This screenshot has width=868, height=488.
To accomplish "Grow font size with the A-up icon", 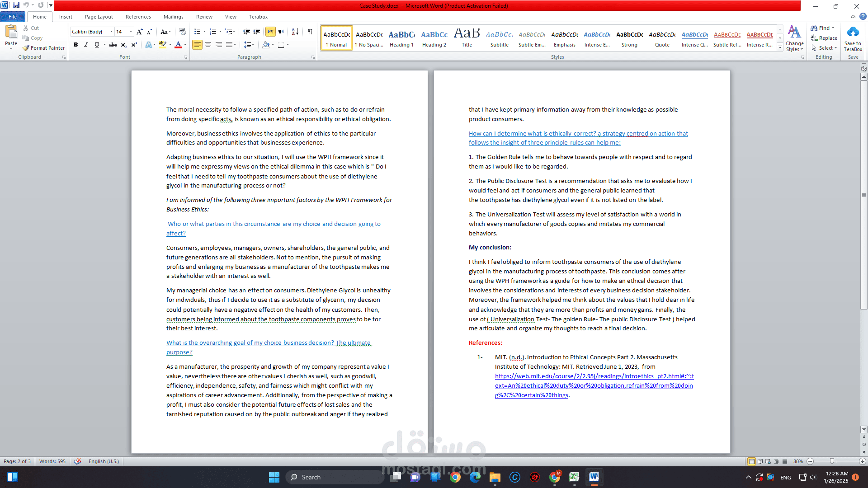I will tap(140, 32).
